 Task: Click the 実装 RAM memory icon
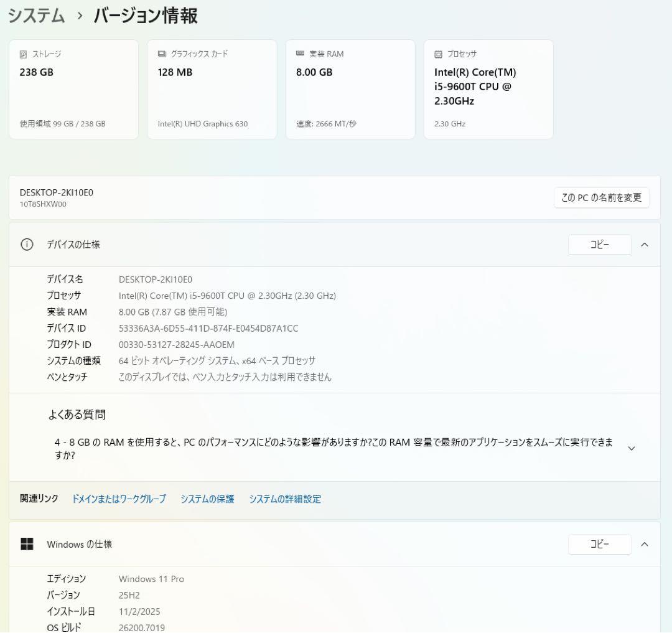(x=301, y=54)
